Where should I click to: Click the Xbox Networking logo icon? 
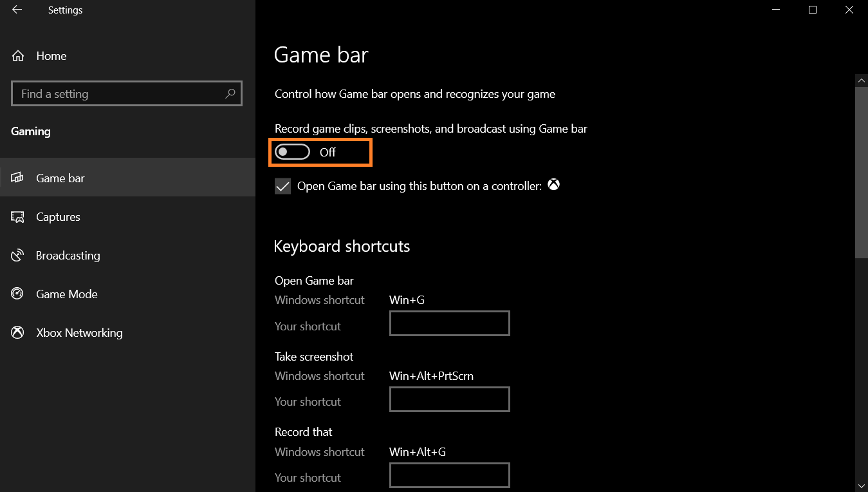tap(17, 332)
